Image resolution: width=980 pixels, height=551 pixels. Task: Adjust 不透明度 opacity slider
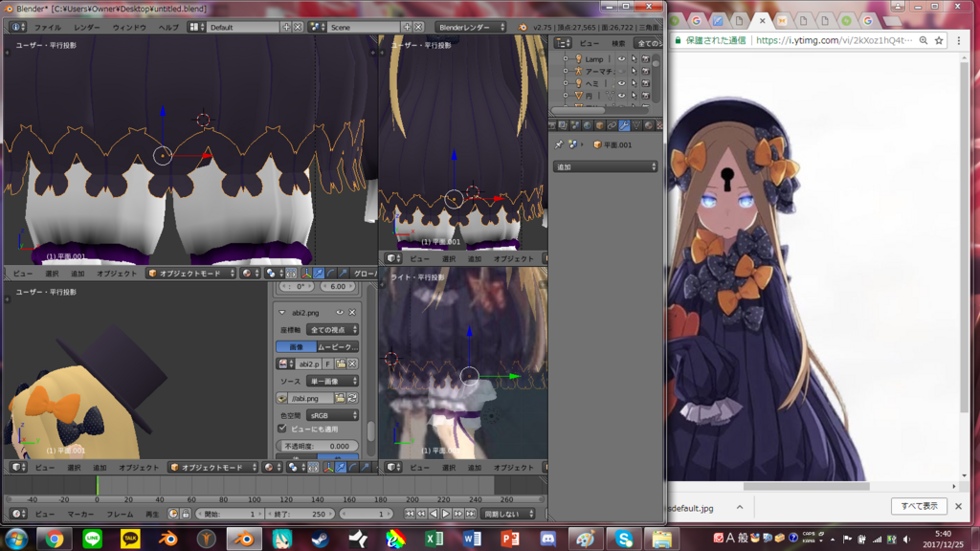[x=318, y=446]
